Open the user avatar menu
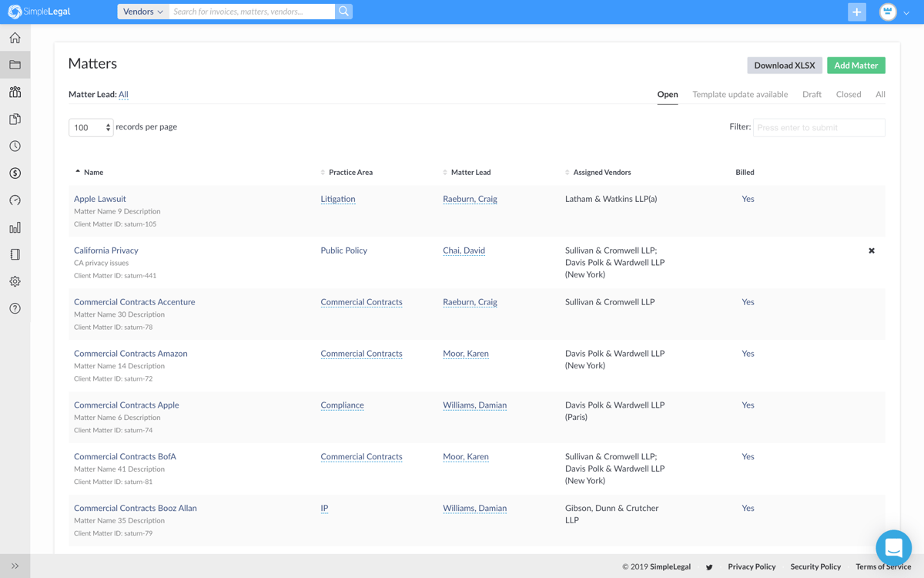Screen dimensions: 924x578 click(x=895, y=12)
